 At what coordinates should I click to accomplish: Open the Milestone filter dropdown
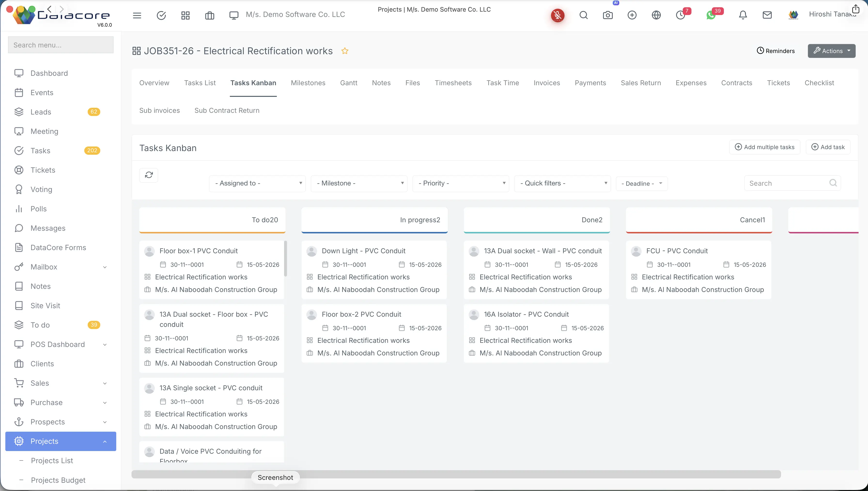[x=359, y=183]
